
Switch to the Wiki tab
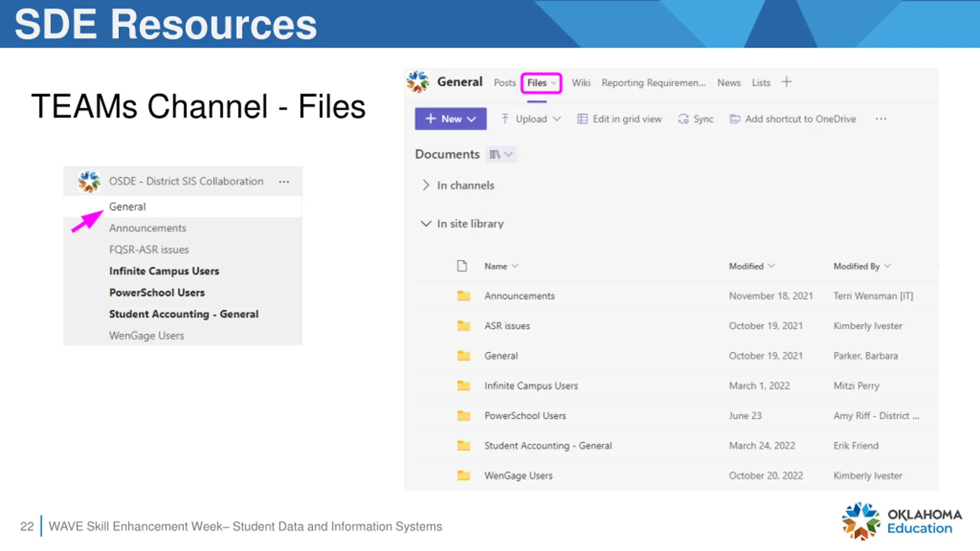click(581, 83)
